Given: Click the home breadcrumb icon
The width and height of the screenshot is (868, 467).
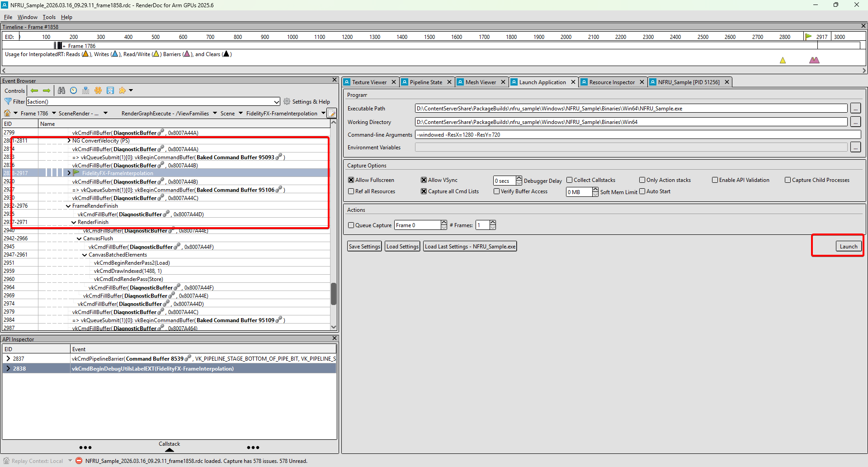Looking at the screenshot, I should point(7,113).
